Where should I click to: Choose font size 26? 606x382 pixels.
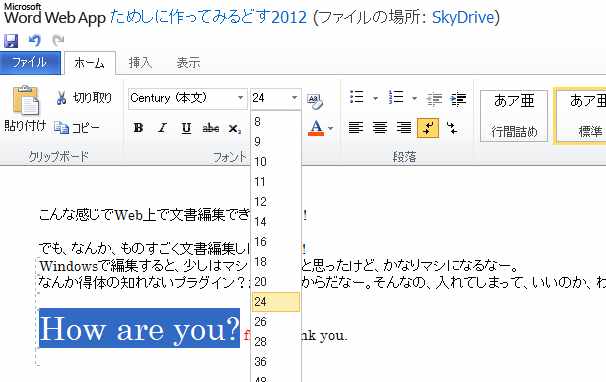(x=276, y=322)
